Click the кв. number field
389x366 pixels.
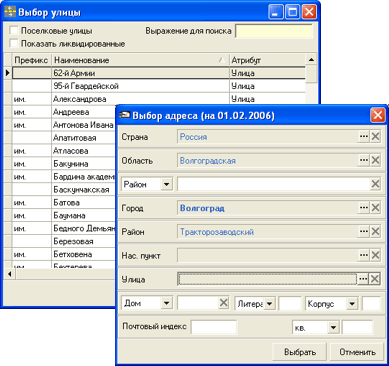click(357, 327)
